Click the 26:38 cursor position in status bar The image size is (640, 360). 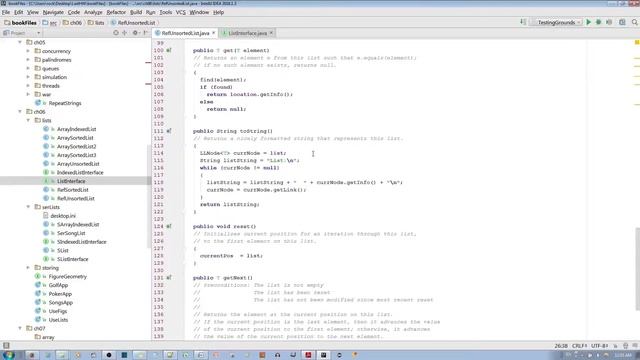tap(561, 346)
